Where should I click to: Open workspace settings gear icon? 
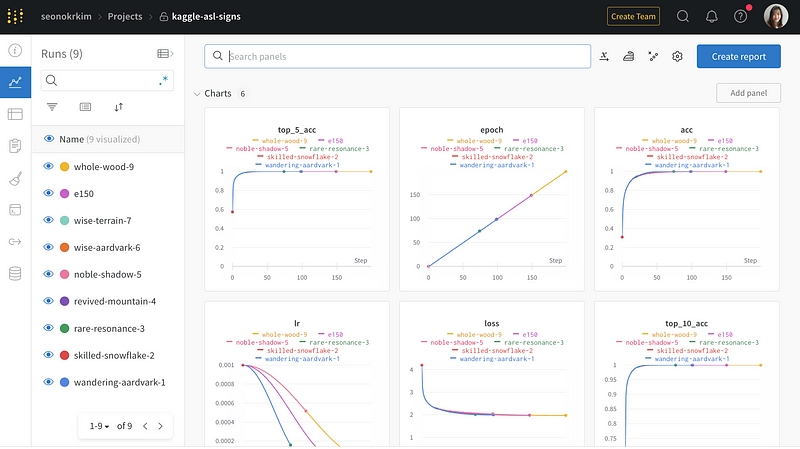[x=677, y=56]
